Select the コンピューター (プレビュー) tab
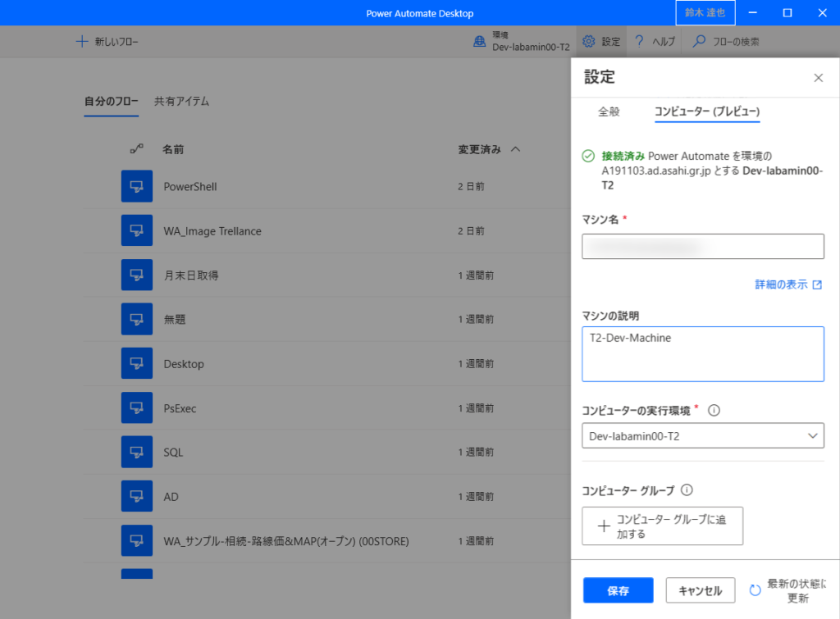The image size is (840, 619). tap(707, 112)
